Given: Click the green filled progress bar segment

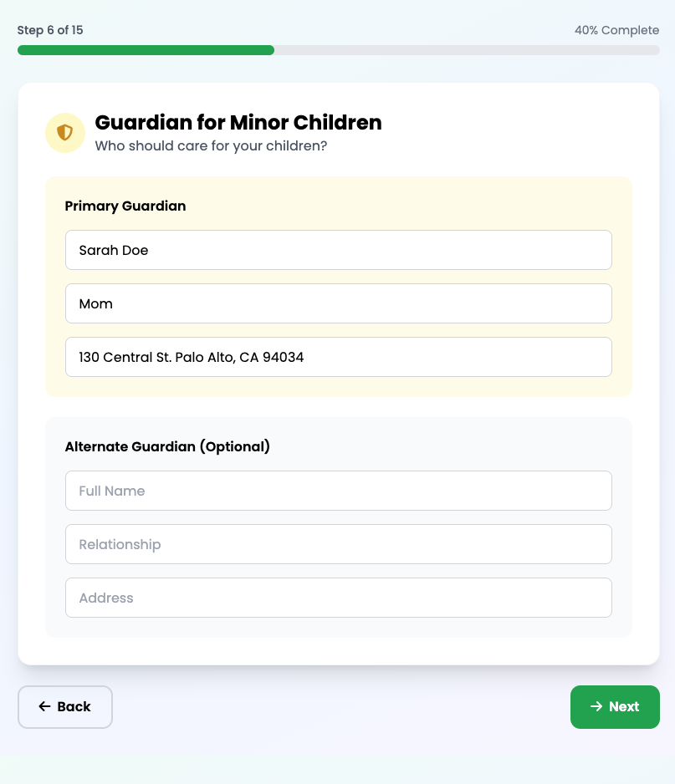Looking at the screenshot, I should coord(146,50).
